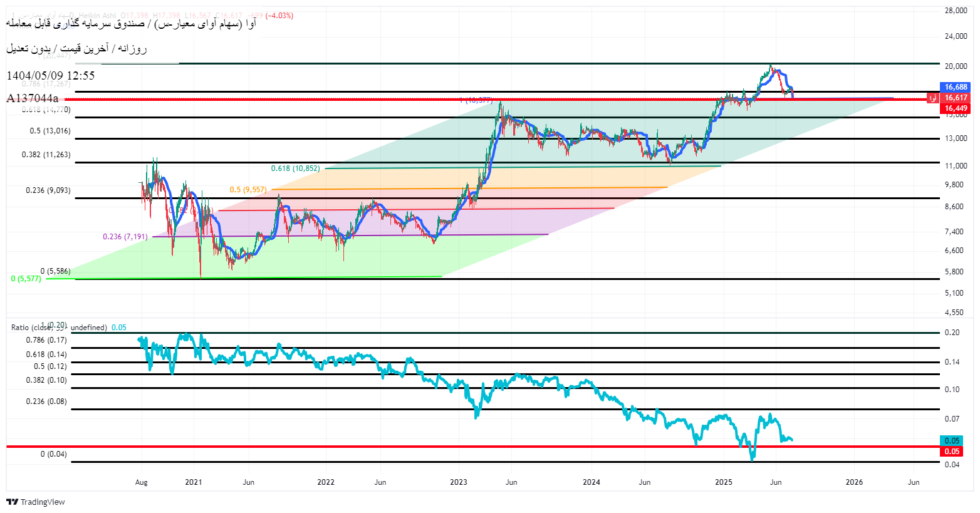The image size is (980, 513).
Task: Click the blue 0.05 Ratio axis label
Action: point(952,440)
